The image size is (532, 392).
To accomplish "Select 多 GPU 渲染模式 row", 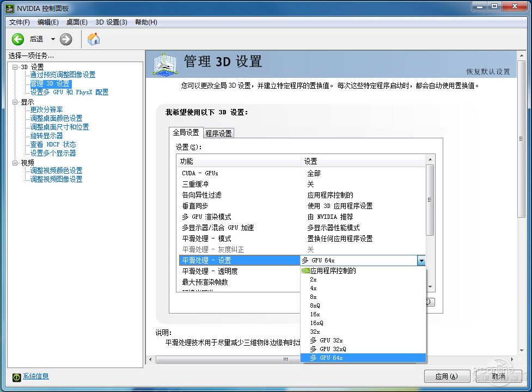I will [302, 217].
